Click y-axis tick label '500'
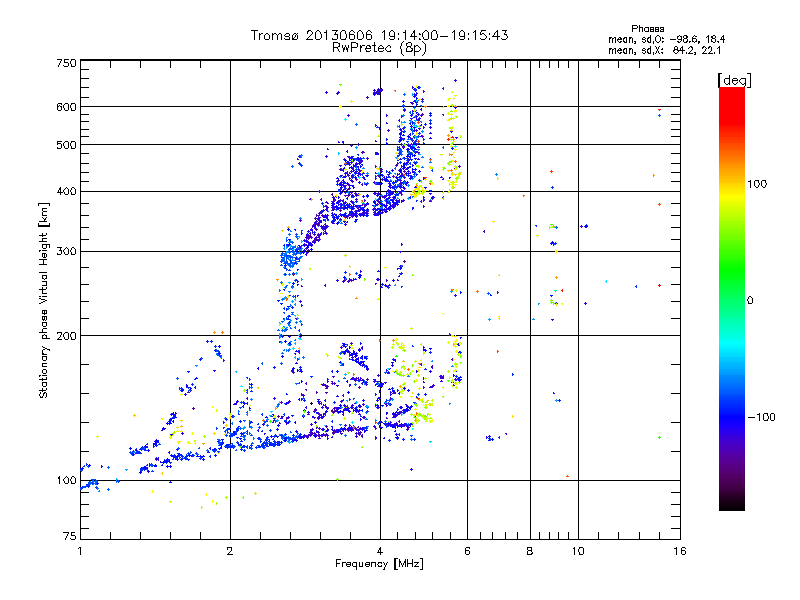The height and width of the screenshot is (600, 800). 66,145
